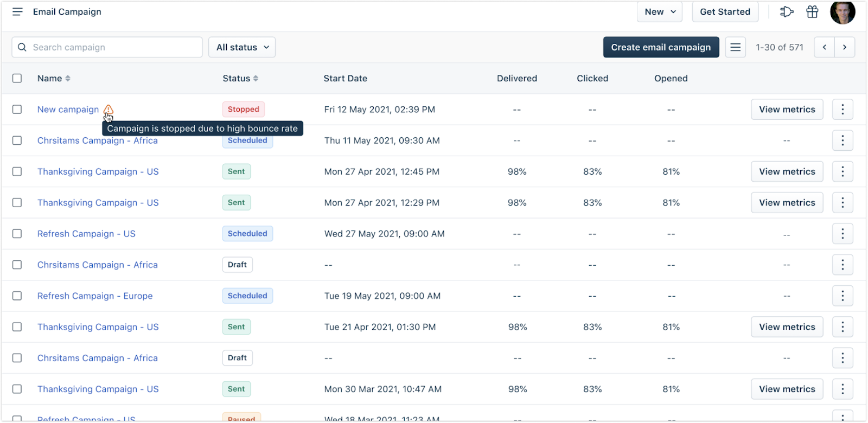Open the user profile avatar

[x=843, y=12]
